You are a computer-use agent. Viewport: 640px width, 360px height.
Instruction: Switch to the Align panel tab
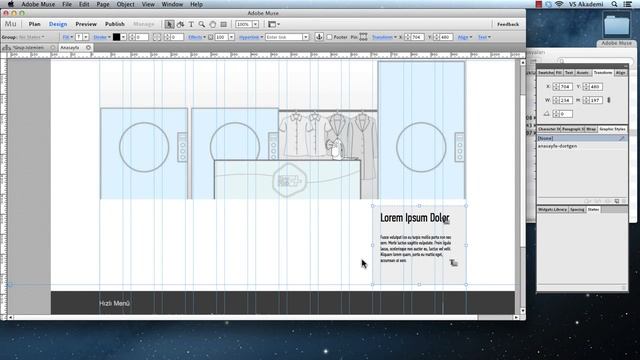(620, 72)
